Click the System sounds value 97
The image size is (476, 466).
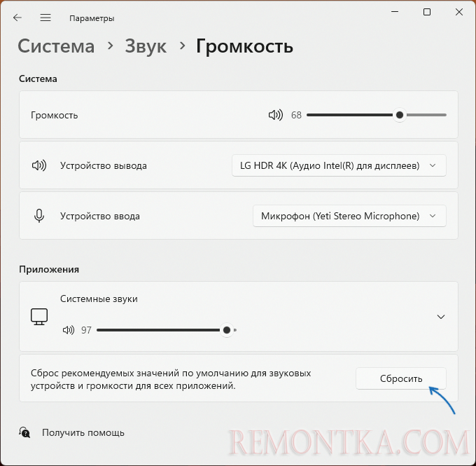tap(86, 330)
